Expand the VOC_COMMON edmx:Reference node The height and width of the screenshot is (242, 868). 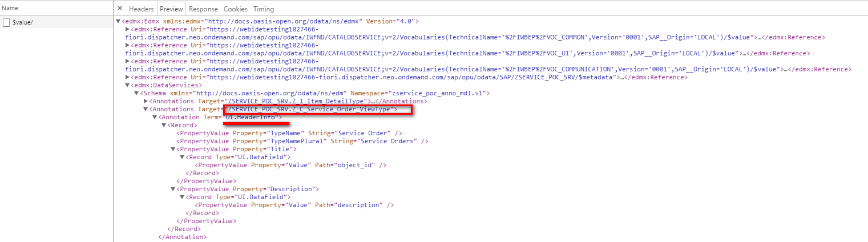click(x=128, y=29)
